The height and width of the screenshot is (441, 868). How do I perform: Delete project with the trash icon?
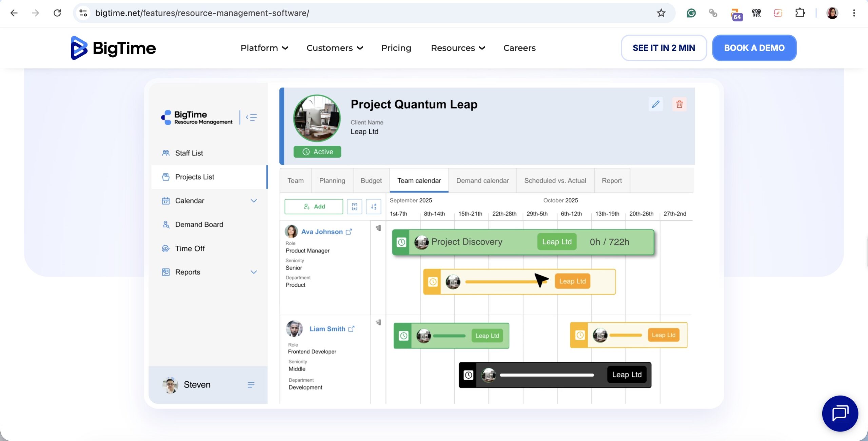click(x=679, y=104)
